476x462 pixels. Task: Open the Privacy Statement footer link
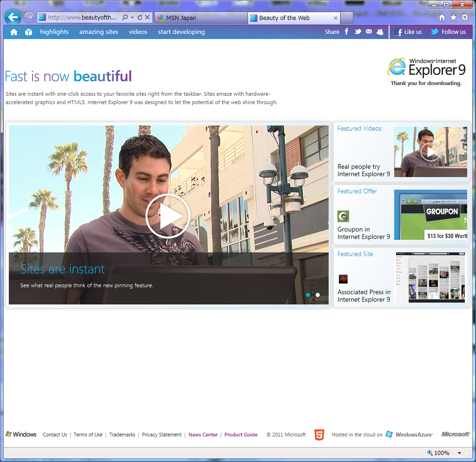(x=162, y=435)
